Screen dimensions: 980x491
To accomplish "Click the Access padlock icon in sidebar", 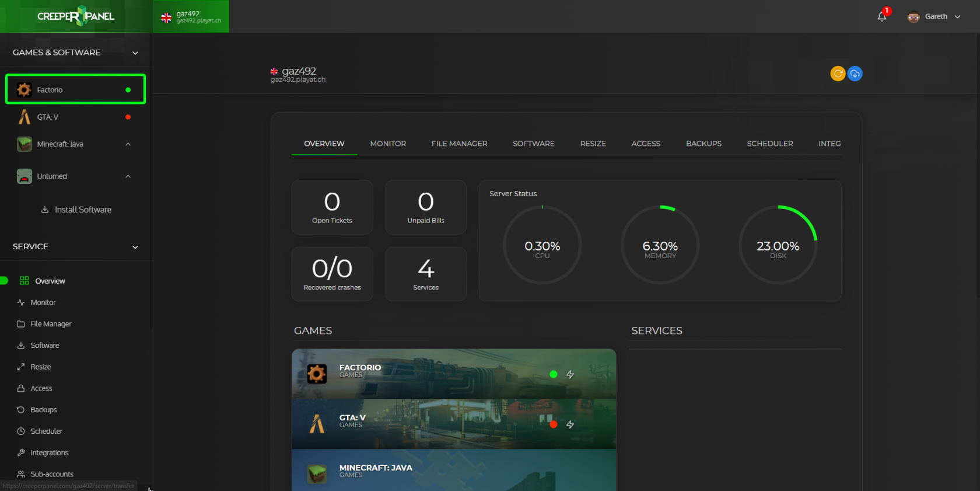I will pos(21,388).
